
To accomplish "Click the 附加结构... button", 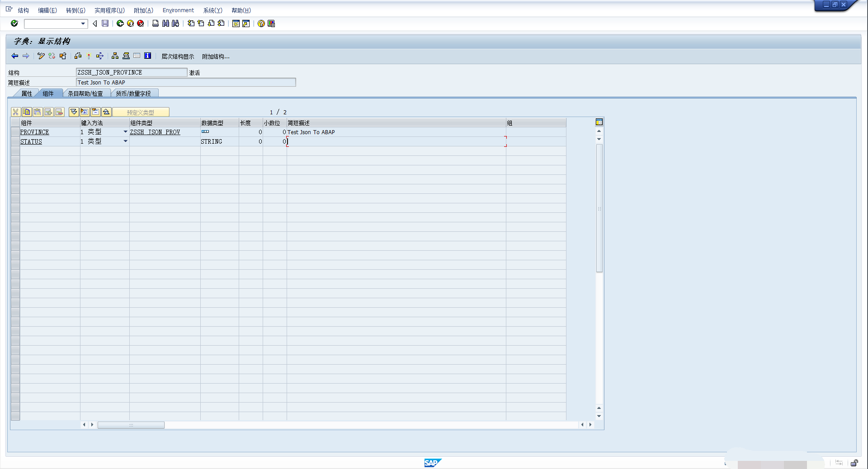I will [x=216, y=56].
